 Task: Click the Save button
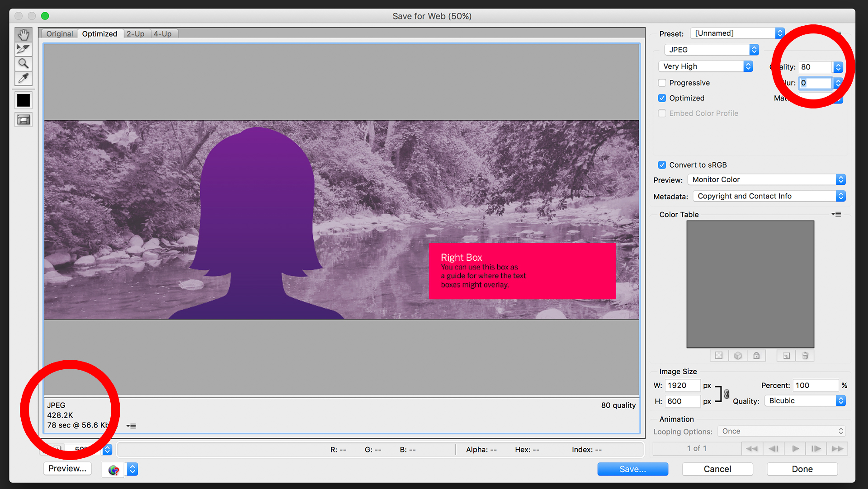click(x=632, y=469)
